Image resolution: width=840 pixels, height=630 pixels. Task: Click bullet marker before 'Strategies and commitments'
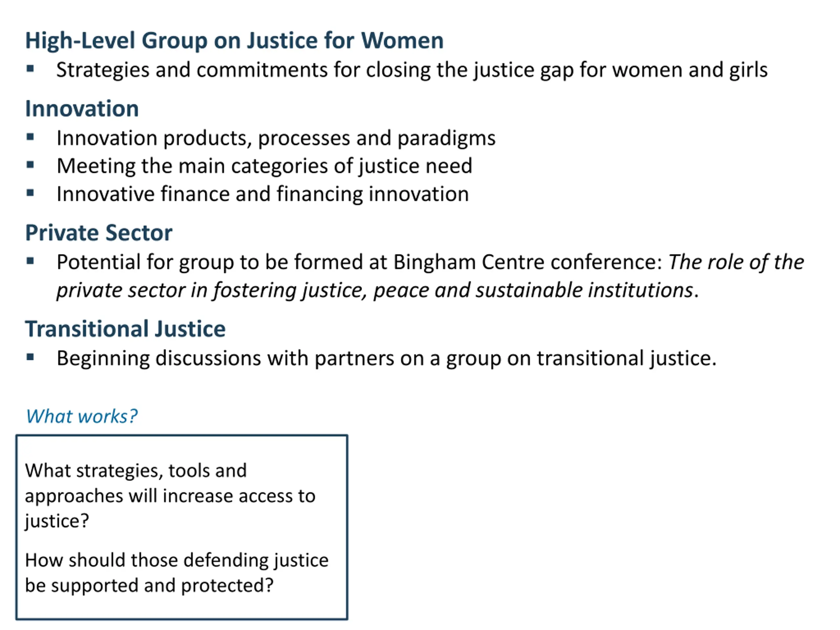[31, 69]
